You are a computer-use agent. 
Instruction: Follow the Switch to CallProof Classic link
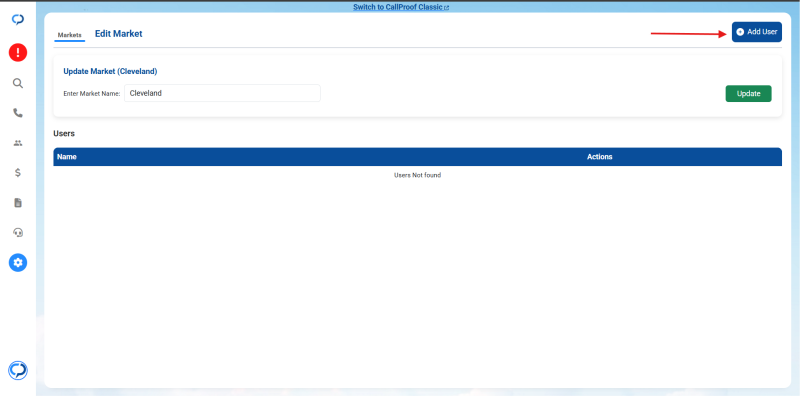pos(401,7)
